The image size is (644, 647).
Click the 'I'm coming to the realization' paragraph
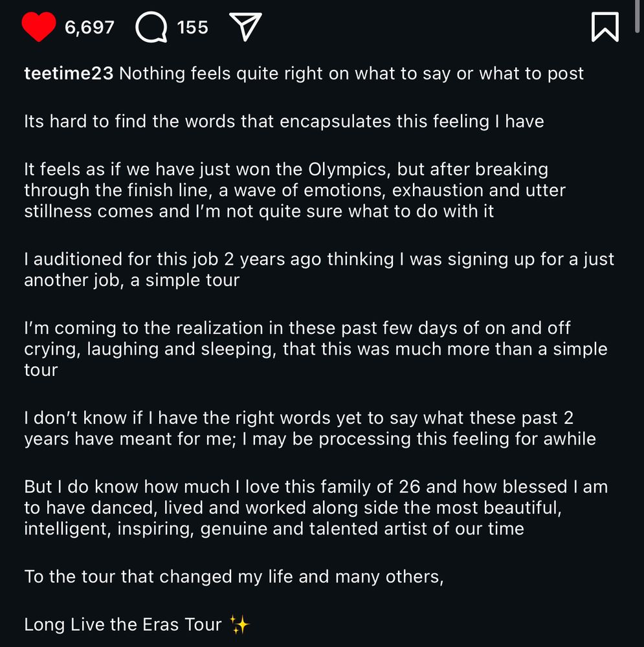click(316, 349)
